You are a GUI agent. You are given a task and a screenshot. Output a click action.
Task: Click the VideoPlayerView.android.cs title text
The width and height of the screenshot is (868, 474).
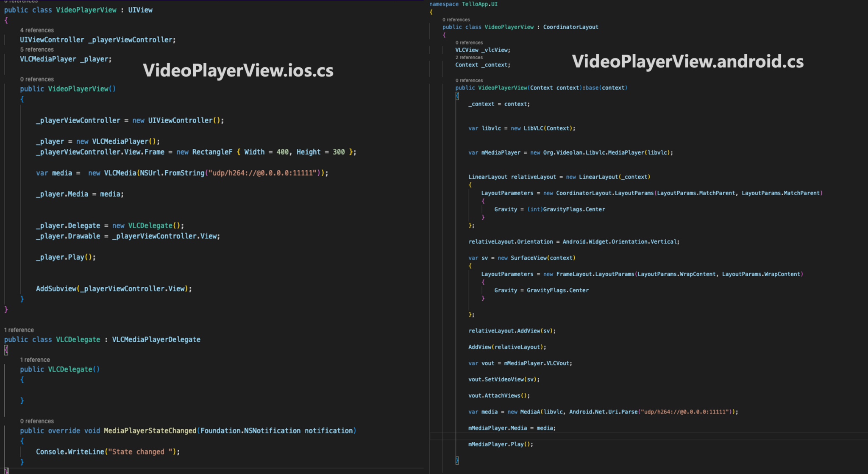coord(687,61)
